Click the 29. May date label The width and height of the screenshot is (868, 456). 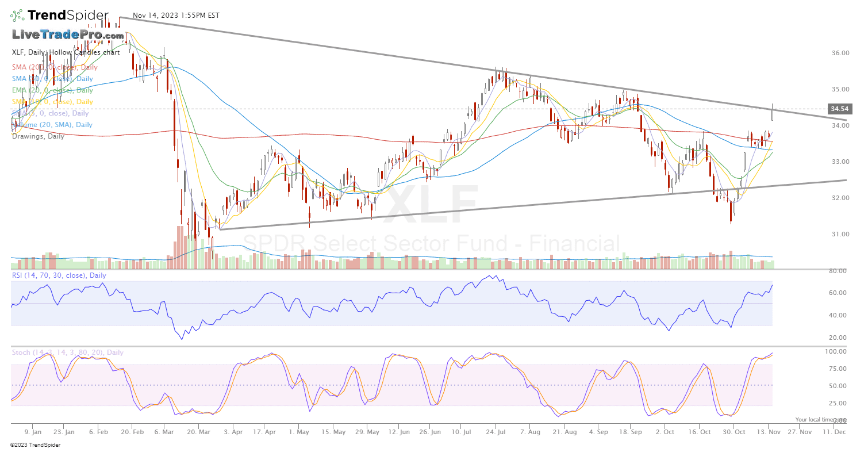pos(366,431)
